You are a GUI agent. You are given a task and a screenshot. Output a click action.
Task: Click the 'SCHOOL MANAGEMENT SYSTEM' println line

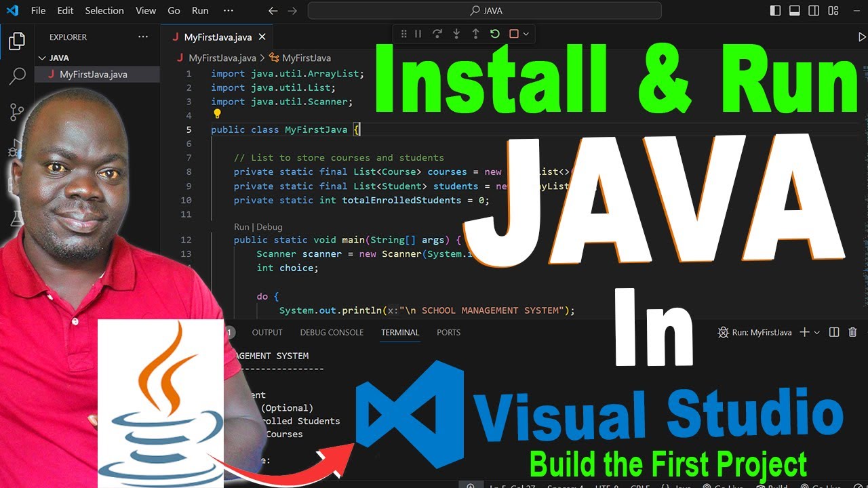point(427,310)
